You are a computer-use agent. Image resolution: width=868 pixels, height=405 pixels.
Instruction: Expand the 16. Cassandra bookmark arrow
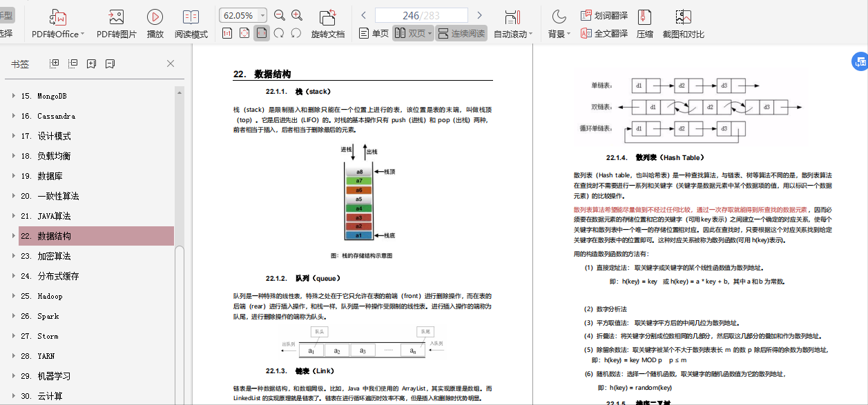[x=13, y=116]
